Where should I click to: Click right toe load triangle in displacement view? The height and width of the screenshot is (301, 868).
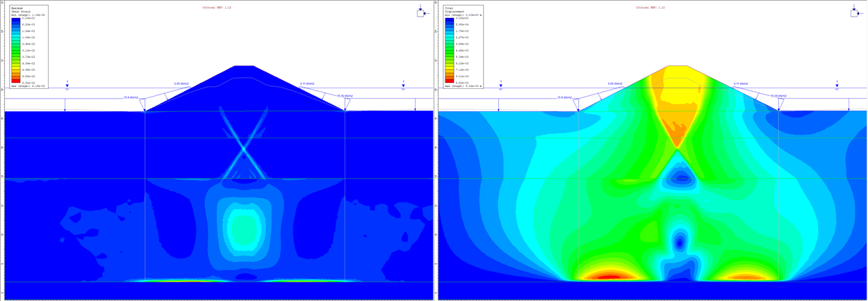pyautogui.click(x=779, y=105)
